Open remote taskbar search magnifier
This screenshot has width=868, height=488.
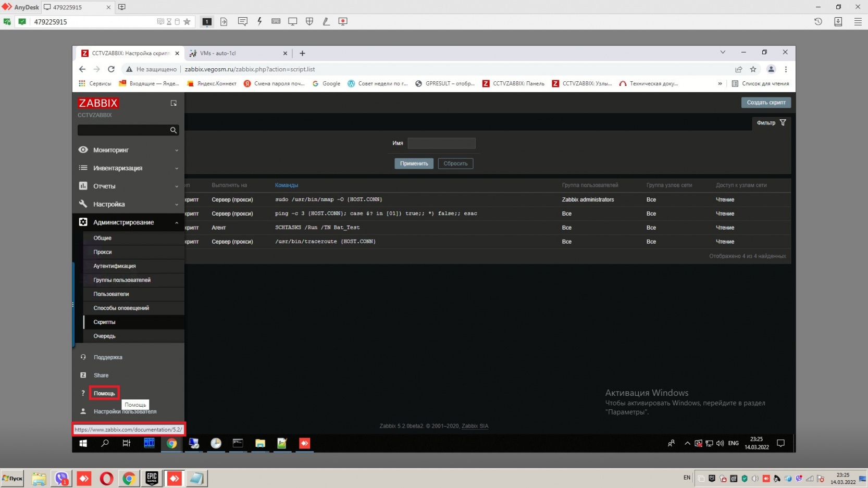(x=105, y=443)
